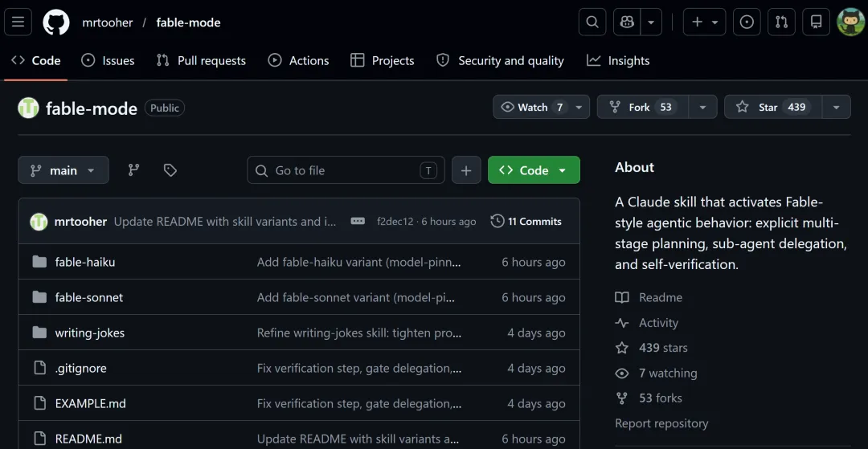Open the pull requests header icon
Viewport: 868px width, 449px height.
pyautogui.click(x=781, y=22)
